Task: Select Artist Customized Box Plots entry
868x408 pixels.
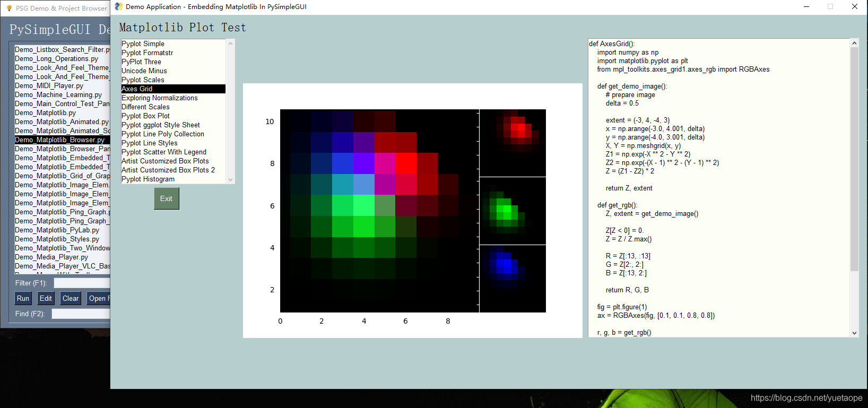Action: (x=173, y=161)
